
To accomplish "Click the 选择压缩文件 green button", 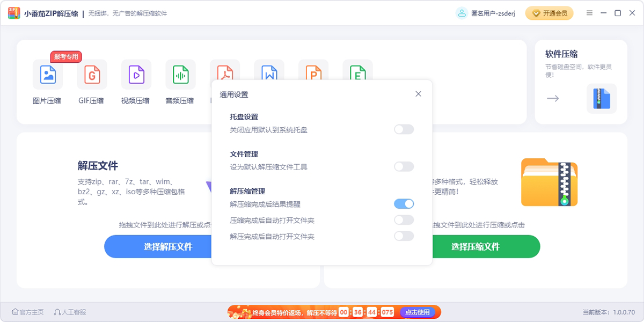I will pyautogui.click(x=475, y=246).
